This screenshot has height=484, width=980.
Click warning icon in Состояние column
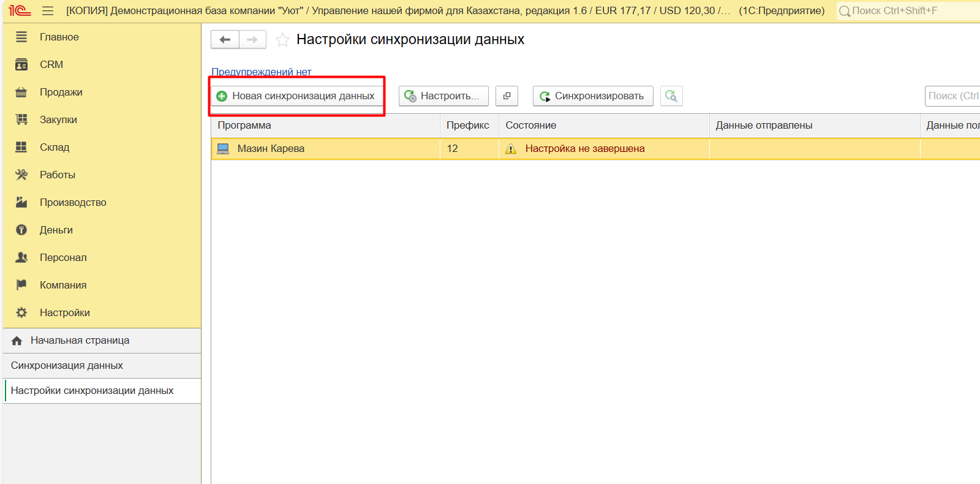(x=511, y=149)
